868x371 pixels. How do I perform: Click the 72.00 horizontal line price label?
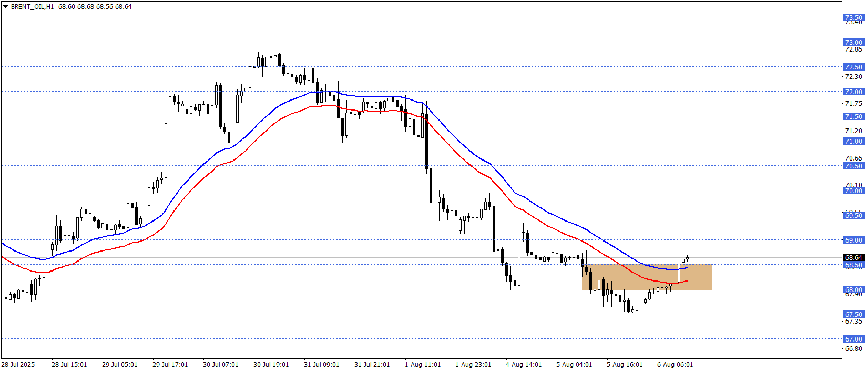click(x=854, y=92)
